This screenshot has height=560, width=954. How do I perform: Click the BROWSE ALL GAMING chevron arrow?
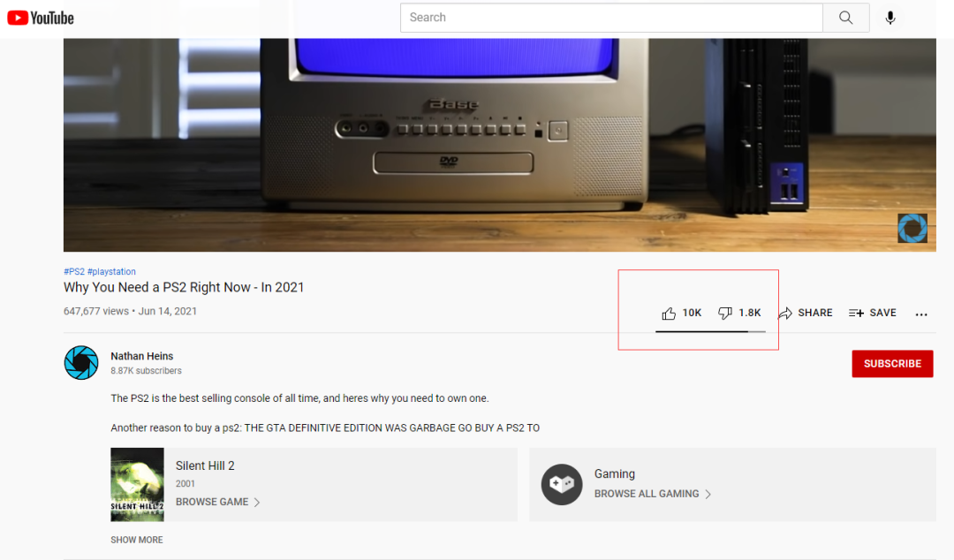tap(708, 495)
